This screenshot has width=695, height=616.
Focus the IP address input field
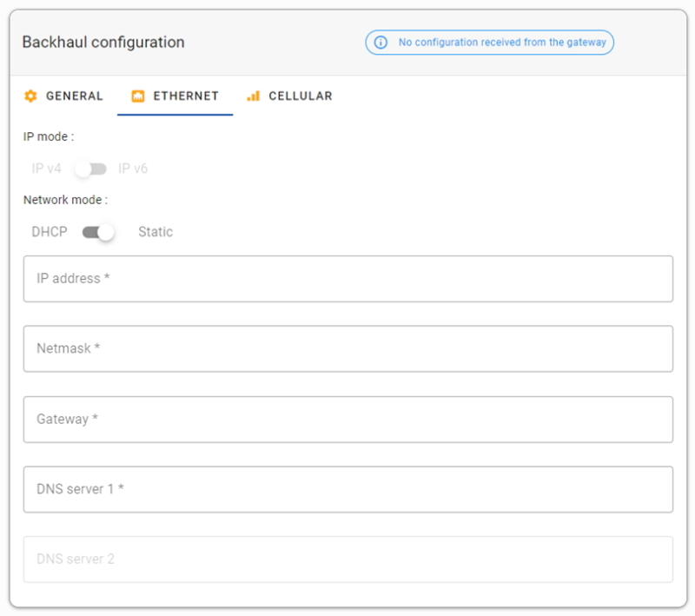[x=347, y=279]
